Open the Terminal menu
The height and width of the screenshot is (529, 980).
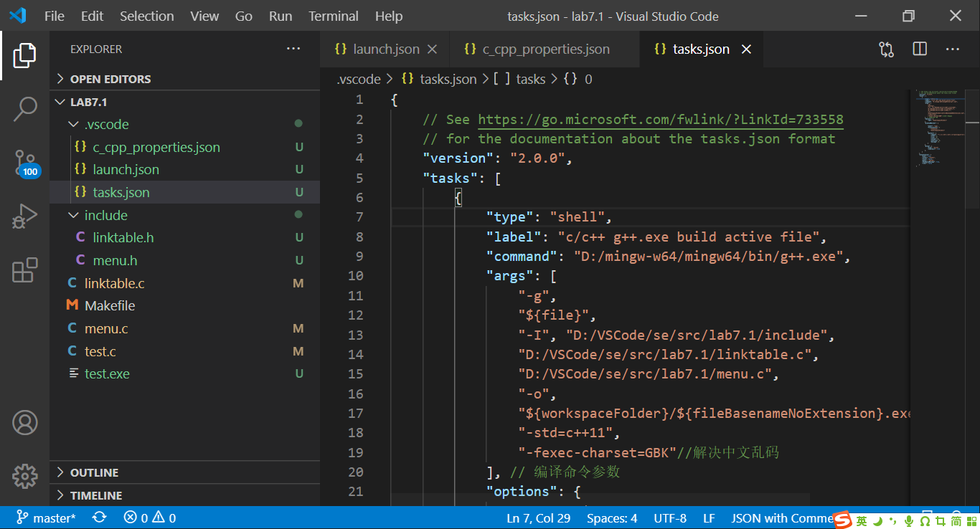coord(334,16)
